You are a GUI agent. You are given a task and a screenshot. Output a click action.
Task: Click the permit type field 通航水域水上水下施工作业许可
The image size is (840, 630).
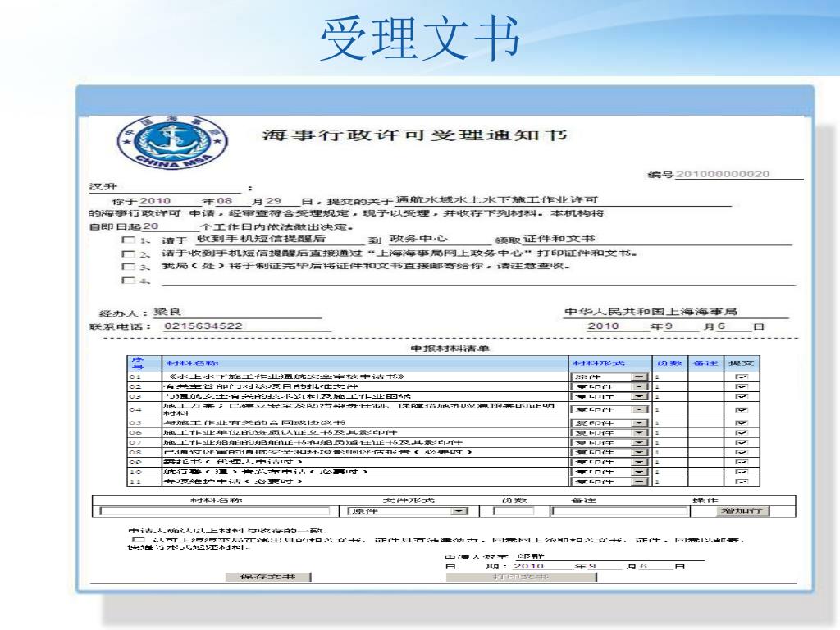pyautogui.click(x=563, y=200)
